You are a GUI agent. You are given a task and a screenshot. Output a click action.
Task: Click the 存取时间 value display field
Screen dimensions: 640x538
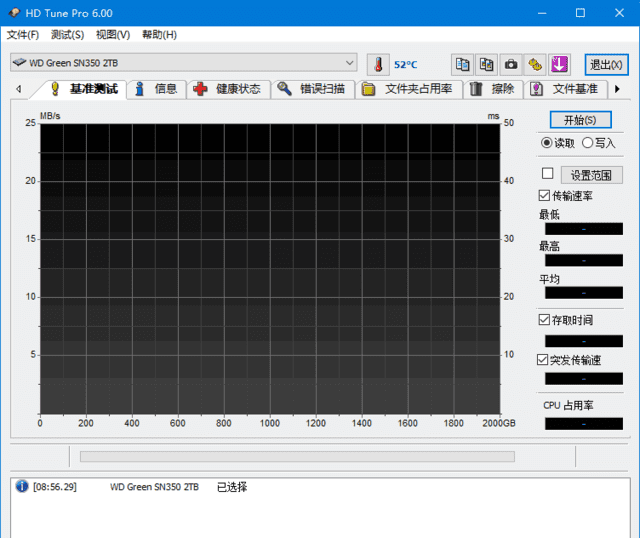point(584,341)
